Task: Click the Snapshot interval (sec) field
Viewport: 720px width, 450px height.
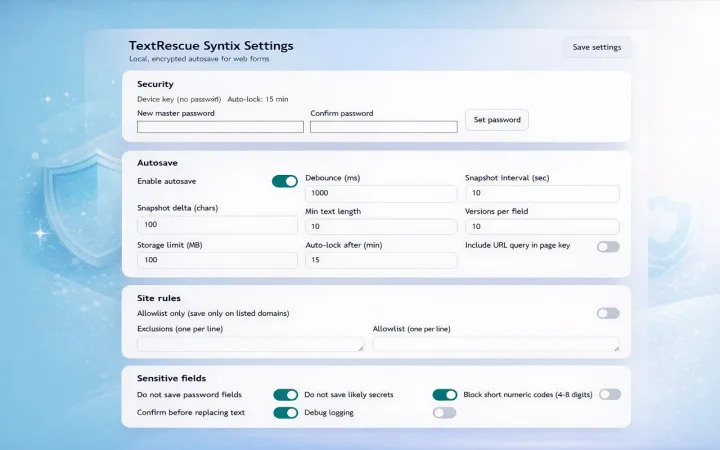Action: point(542,193)
